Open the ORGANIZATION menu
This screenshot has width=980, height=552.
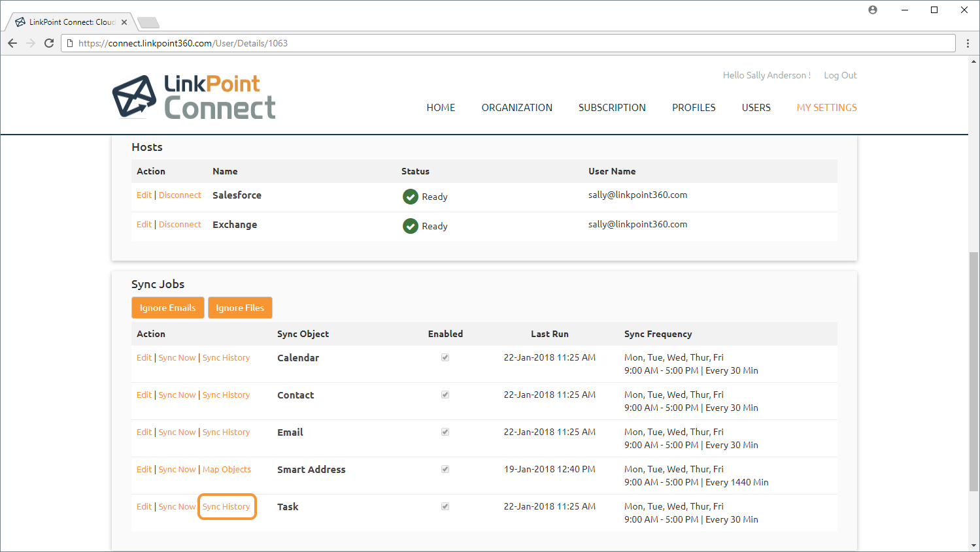coord(517,108)
